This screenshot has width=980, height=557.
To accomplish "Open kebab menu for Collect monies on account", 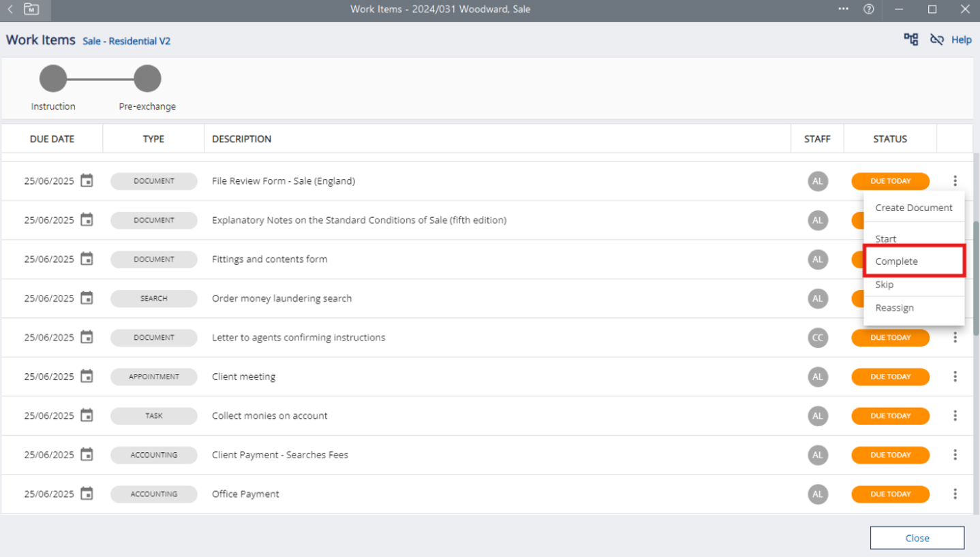I will click(955, 416).
